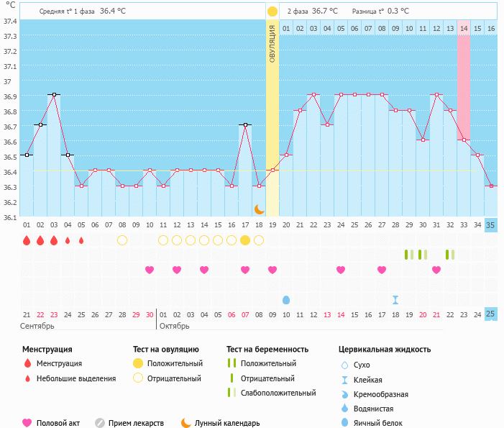Click the heart icon on cycle day 31
Image resolution: width=504 pixels, height=428 pixels.
[x=436, y=270]
